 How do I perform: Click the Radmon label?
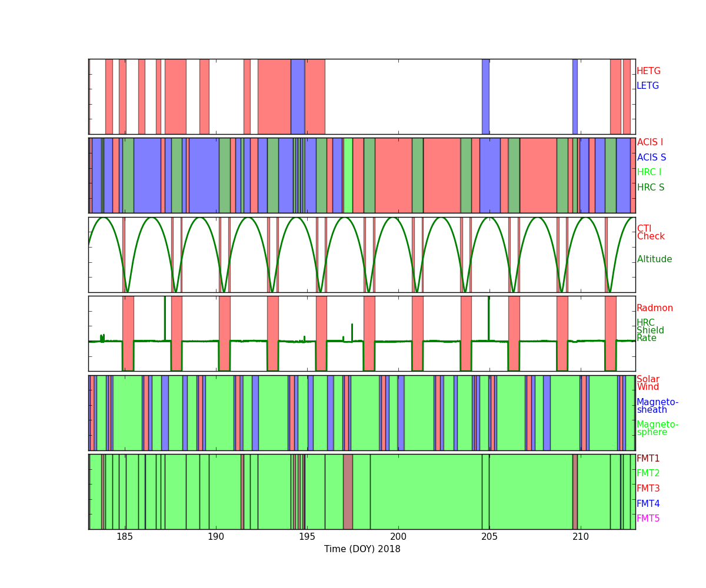[654, 308]
